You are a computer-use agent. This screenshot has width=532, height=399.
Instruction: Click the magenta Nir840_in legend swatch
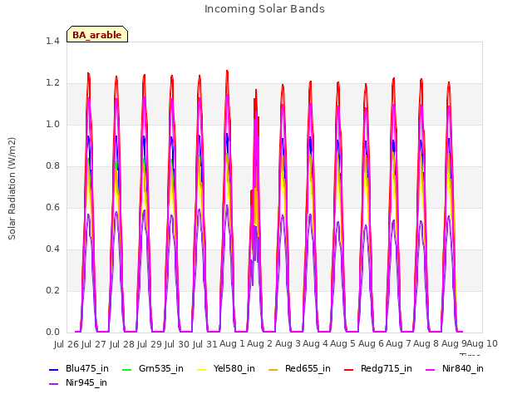(x=431, y=369)
